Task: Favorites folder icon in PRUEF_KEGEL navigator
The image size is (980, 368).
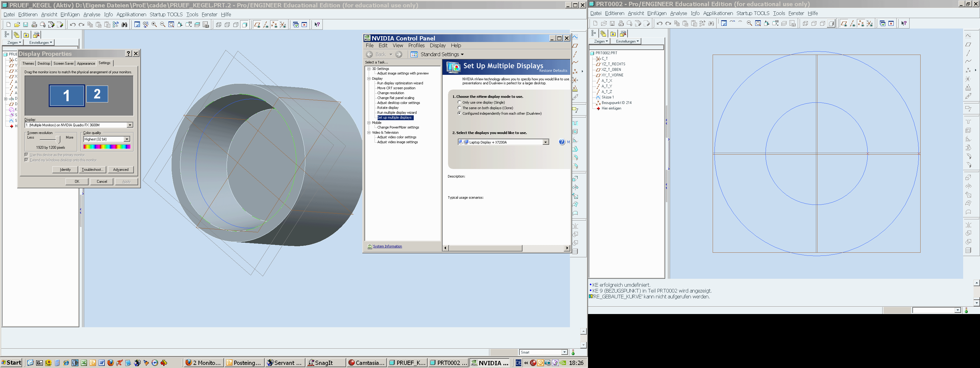Action: [x=26, y=35]
